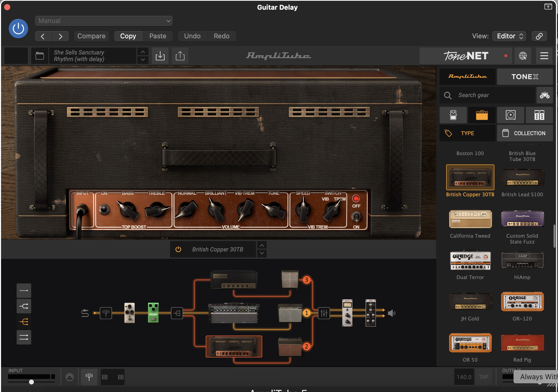Select previous preset with up chevron
The height and width of the screenshot is (392, 558).
coord(143,52)
